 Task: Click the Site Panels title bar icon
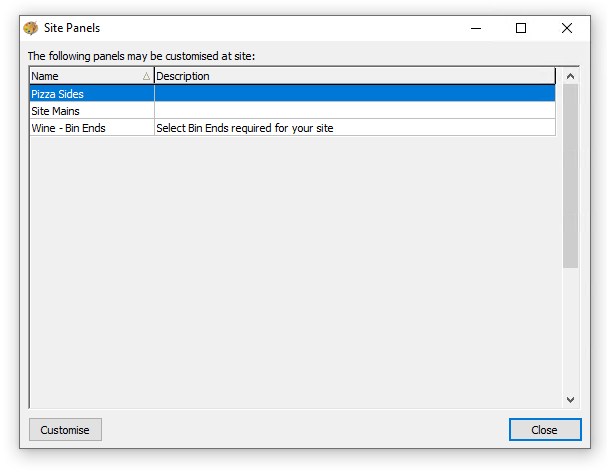(30, 28)
